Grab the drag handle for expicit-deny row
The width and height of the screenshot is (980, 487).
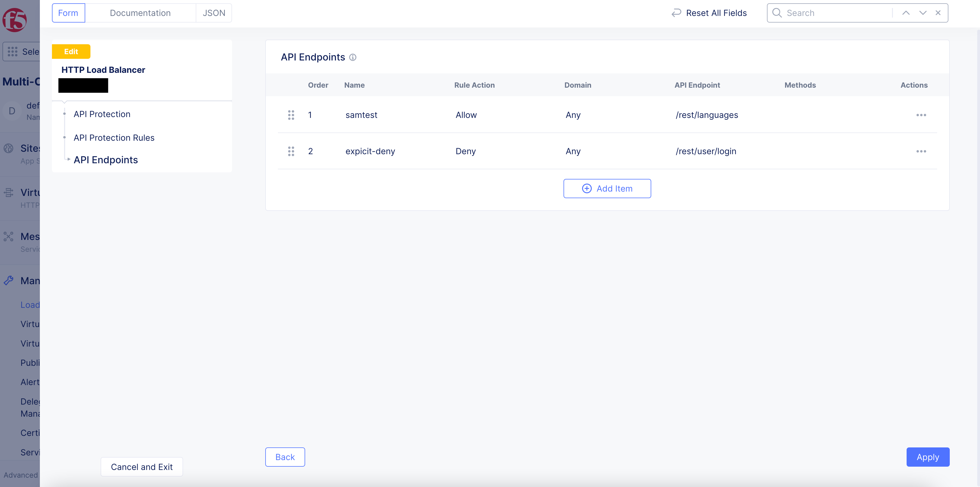pos(291,151)
